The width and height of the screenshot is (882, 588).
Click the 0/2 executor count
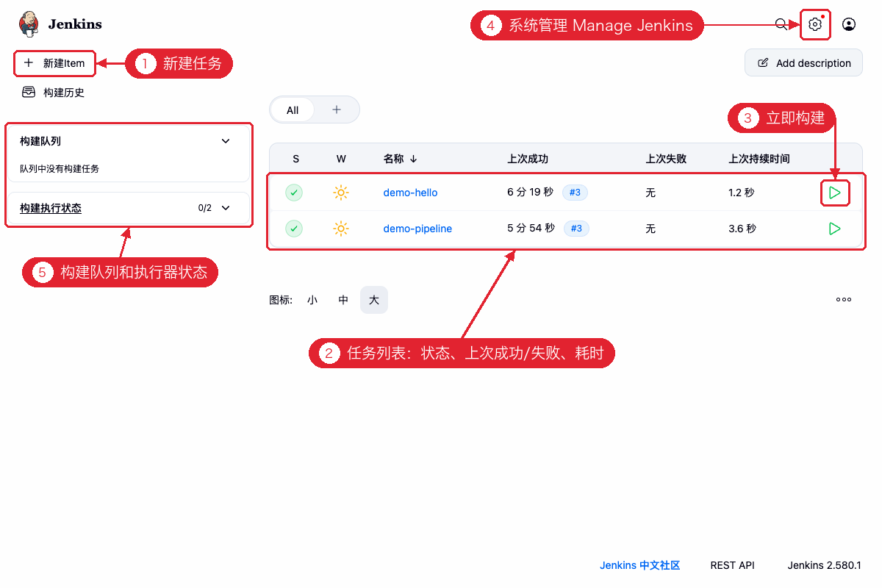point(205,208)
